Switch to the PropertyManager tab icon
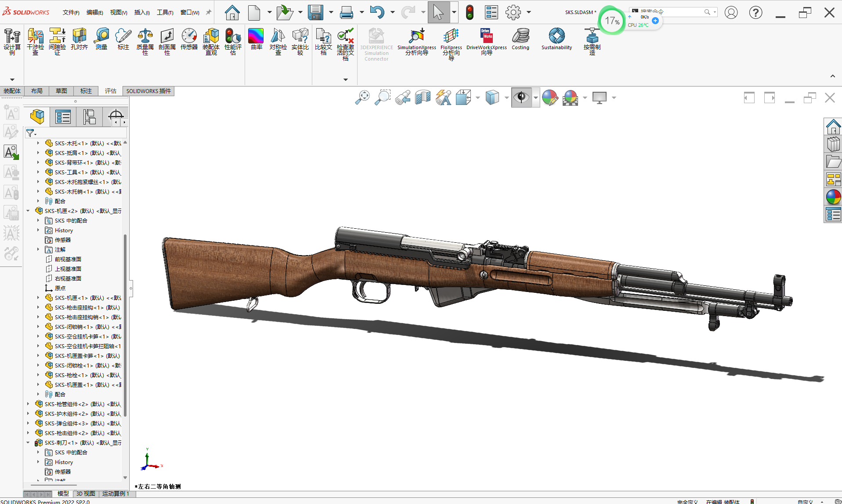842x504 pixels. (63, 117)
